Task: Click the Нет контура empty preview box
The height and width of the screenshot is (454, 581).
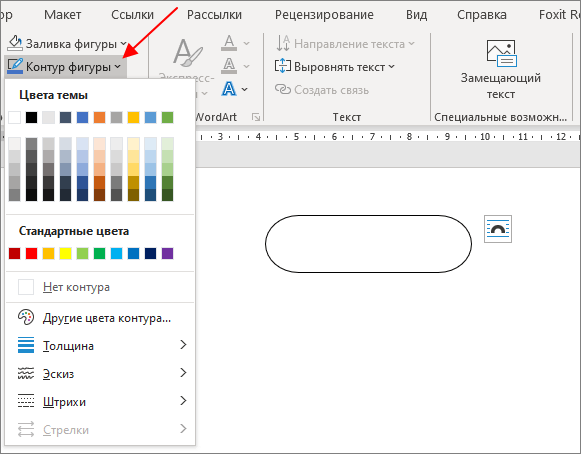Action: tap(26, 287)
